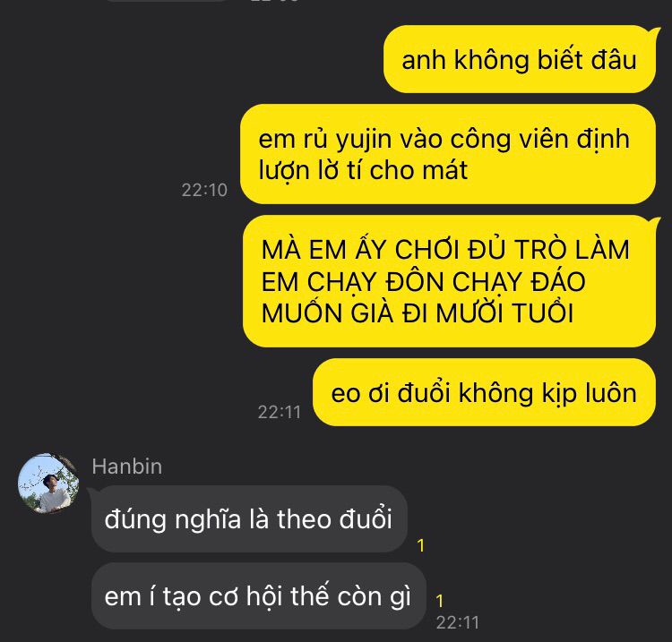672x642 pixels.
Task: Select the all-caps 'MÀ EM ẤY CHƠI' message
Action: pos(450,281)
